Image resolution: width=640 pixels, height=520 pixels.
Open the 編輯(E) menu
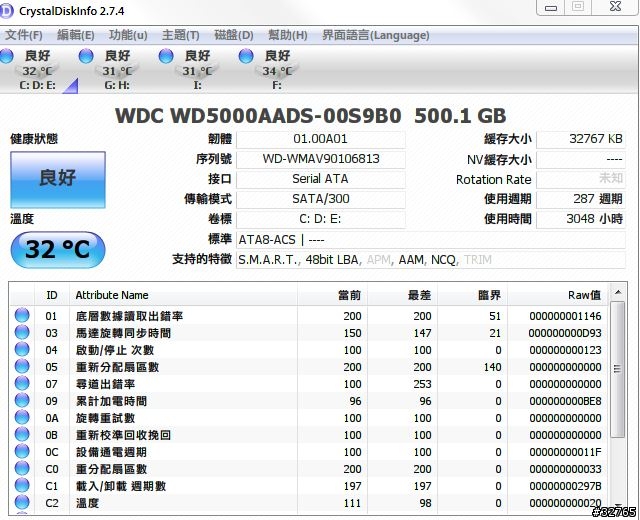[x=76, y=35]
